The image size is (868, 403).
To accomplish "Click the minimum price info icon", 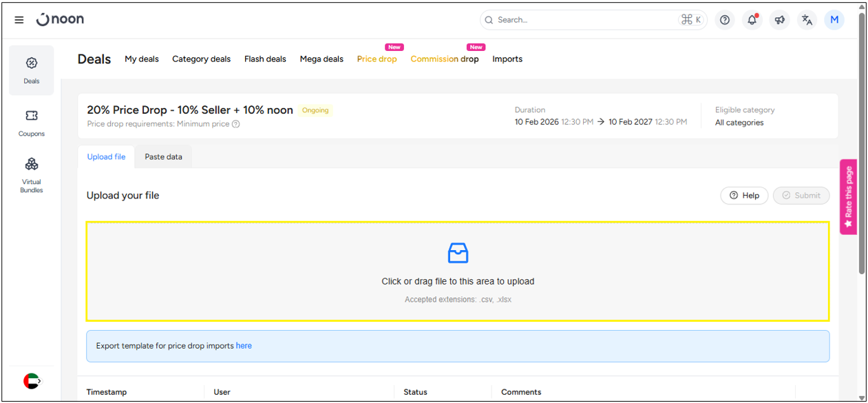I will [236, 125].
